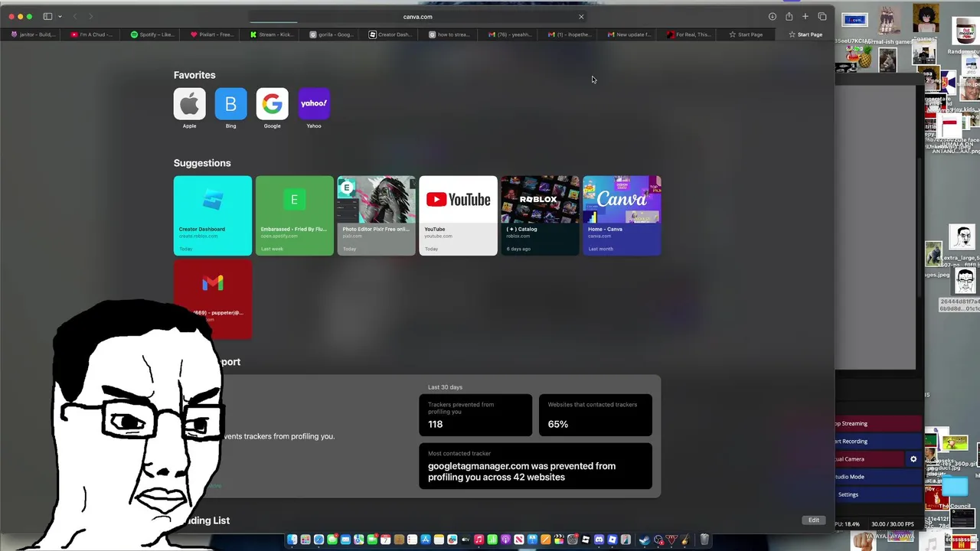Open the Creator Dashboard suggestion
Viewport: 980px width, 551px height.
[x=212, y=216]
